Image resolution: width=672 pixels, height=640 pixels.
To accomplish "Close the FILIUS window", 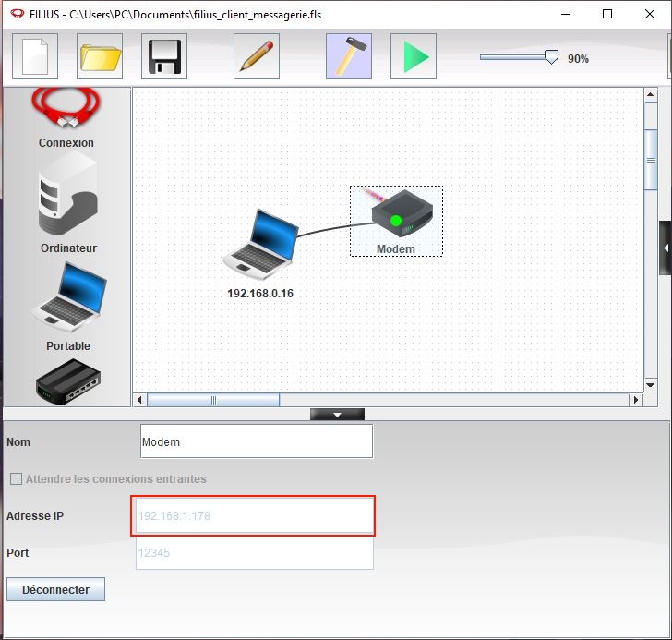I will (650, 14).
